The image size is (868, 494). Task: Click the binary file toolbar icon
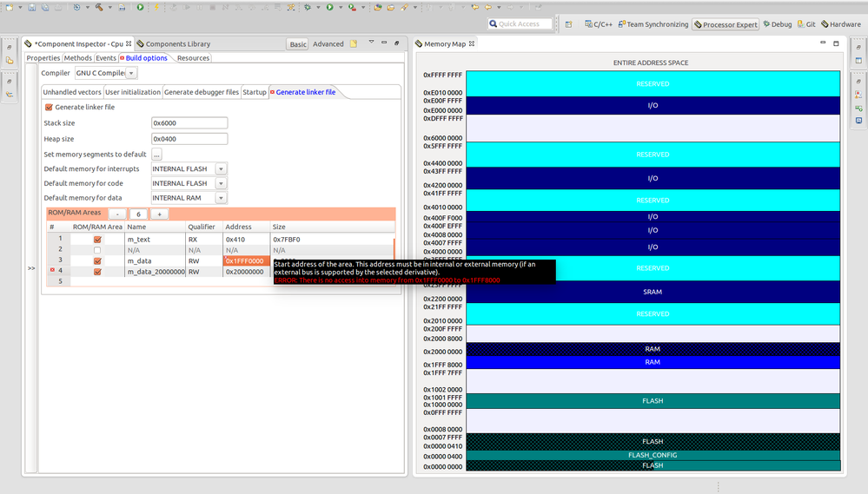point(122,7)
